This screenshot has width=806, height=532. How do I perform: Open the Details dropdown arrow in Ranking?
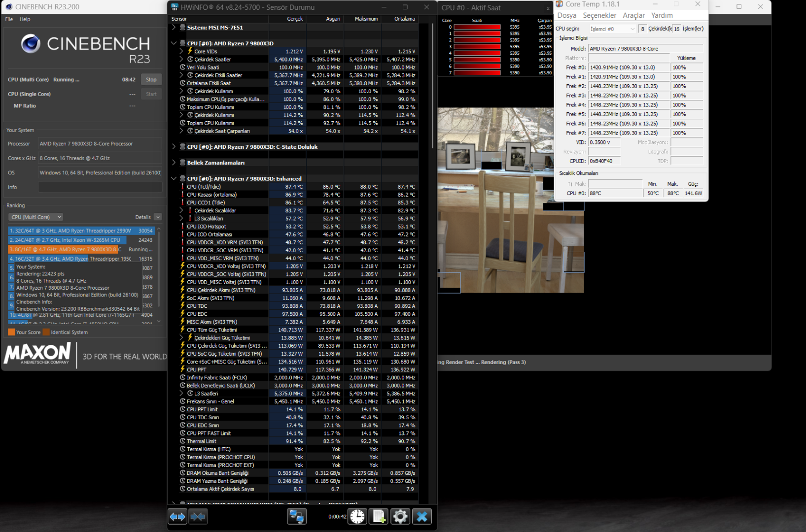(x=158, y=217)
